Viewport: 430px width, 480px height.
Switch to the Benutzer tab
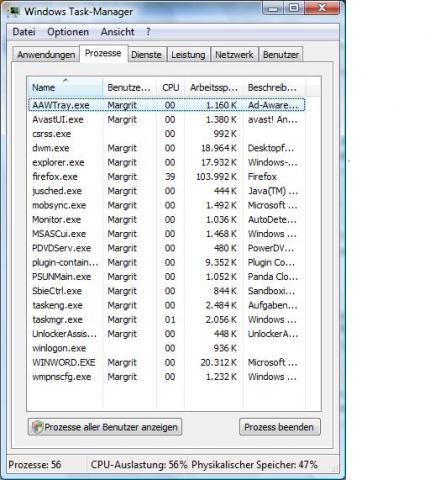tap(281, 55)
